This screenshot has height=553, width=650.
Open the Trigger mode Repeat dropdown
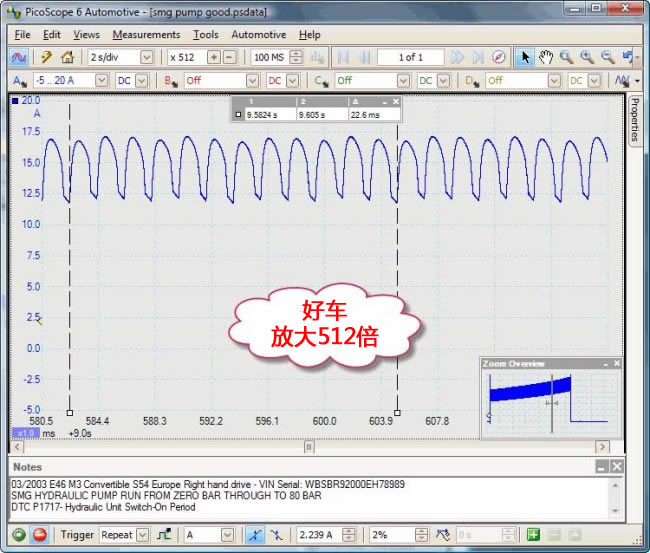[141, 535]
